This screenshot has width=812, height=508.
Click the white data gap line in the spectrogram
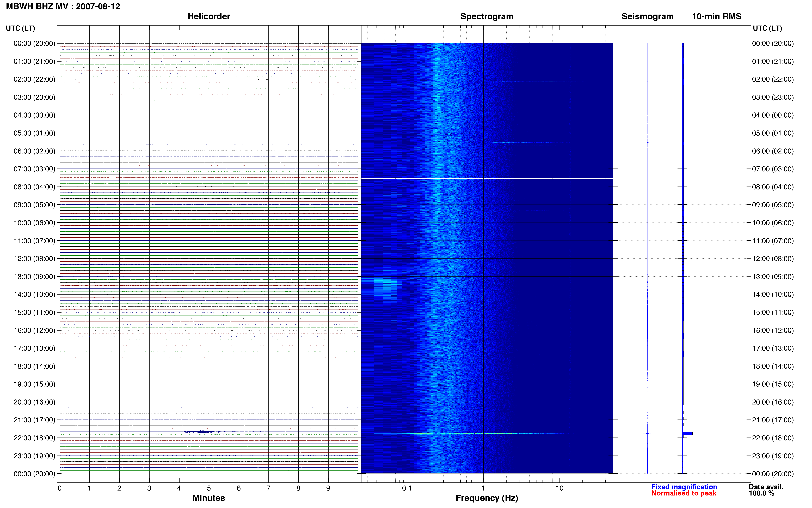coord(487,178)
